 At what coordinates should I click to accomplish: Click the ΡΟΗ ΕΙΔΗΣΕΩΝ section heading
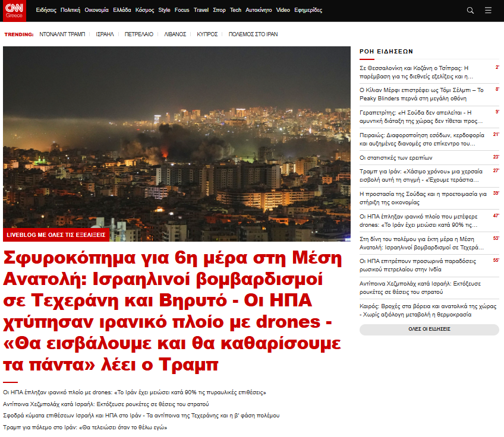tap(386, 52)
